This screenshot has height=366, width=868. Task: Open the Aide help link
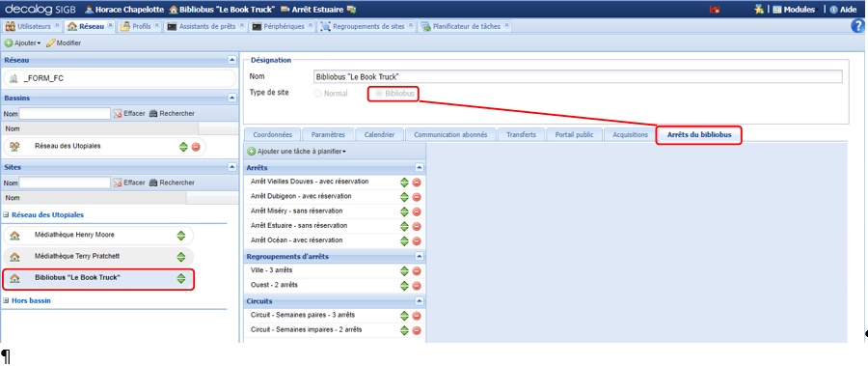843,10
